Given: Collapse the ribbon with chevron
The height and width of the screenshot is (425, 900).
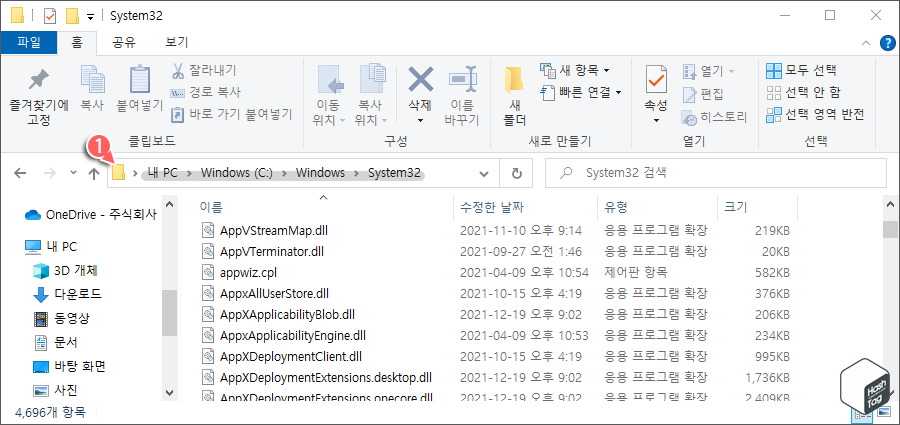Looking at the screenshot, I should pos(866,43).
